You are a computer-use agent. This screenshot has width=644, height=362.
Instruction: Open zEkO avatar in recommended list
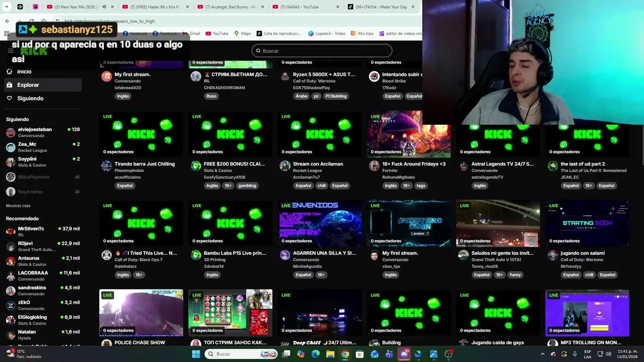tap(11, 305)
